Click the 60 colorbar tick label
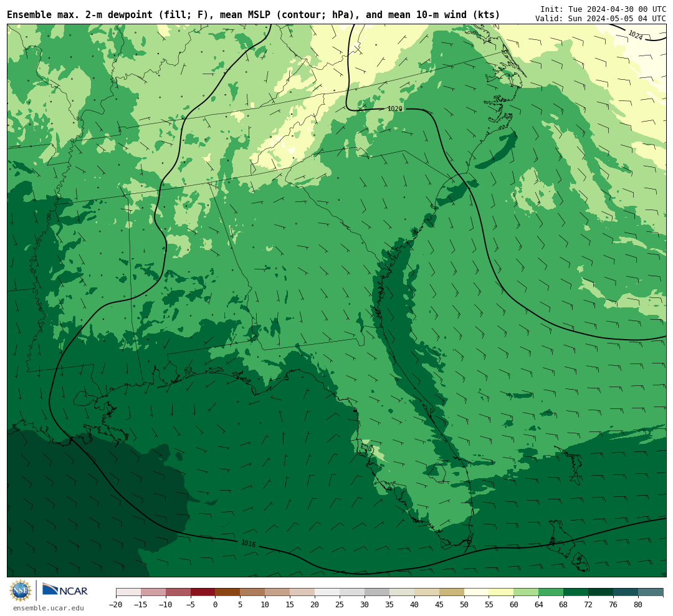 514,605
